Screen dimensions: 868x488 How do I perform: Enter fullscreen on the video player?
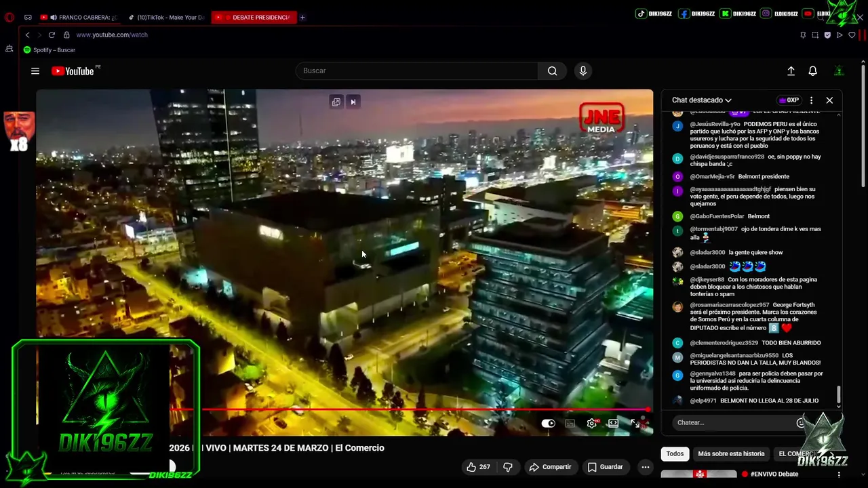tap(635, 423)
